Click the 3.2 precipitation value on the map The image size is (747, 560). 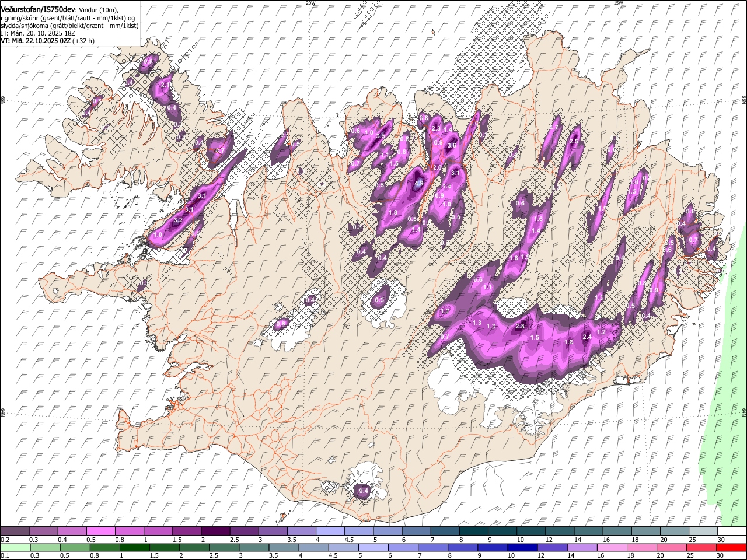click(179, 220)
